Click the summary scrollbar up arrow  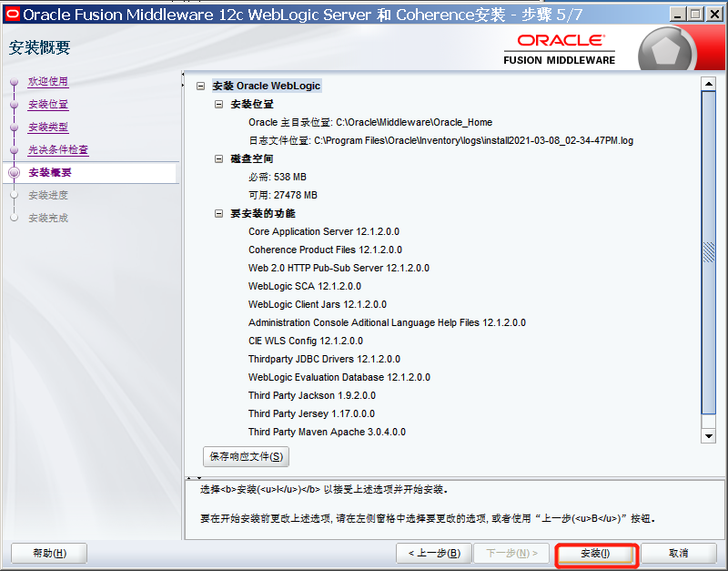pos(709,84)
